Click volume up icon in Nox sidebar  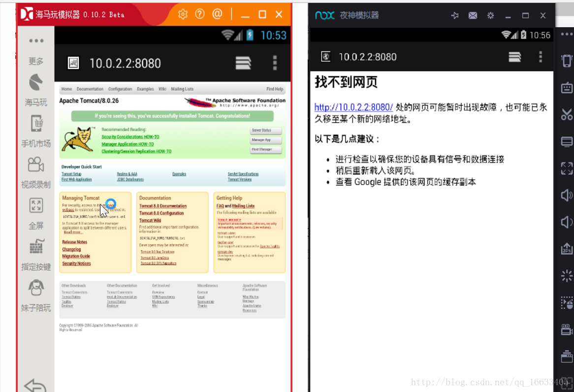click(567, 196)
